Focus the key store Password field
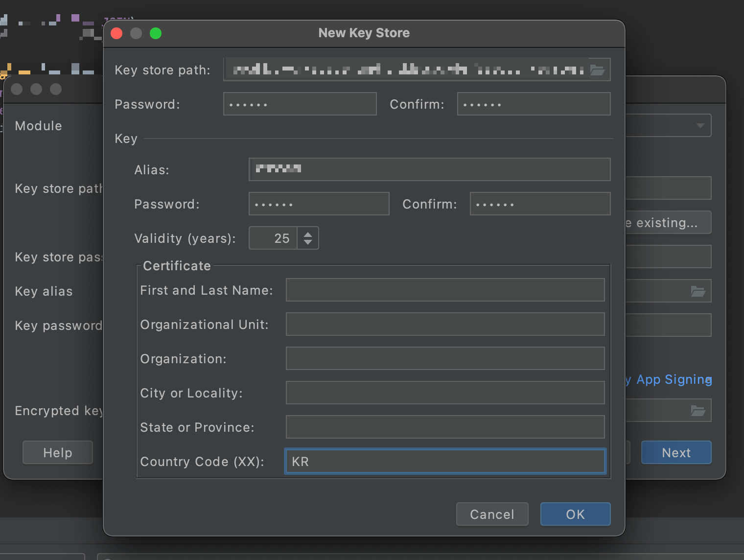This screenshot has height=560, width=744. (x=300, y=104)
